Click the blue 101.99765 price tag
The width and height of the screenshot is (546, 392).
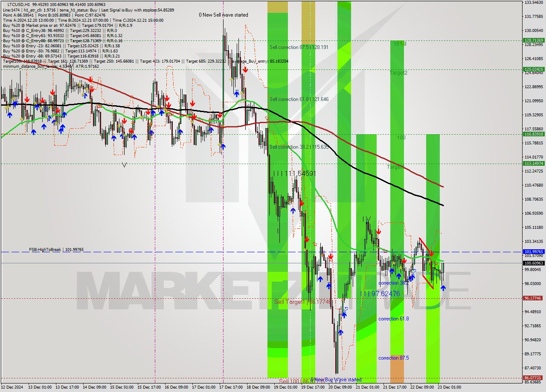click(534, 252)
